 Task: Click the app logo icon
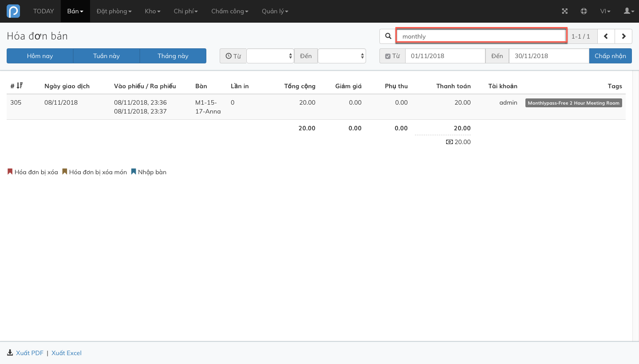click(x=13, y=11)
